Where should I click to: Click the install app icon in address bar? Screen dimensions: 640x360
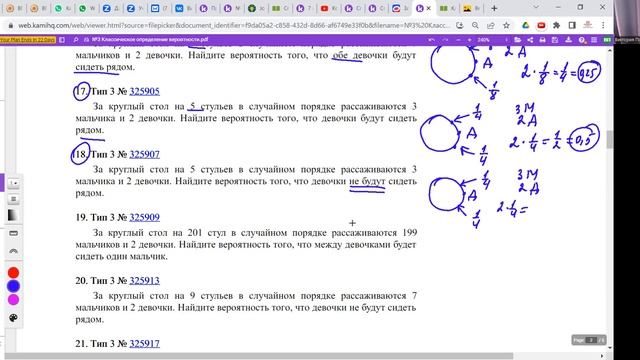pyautogui.click(x=460, y=25)
